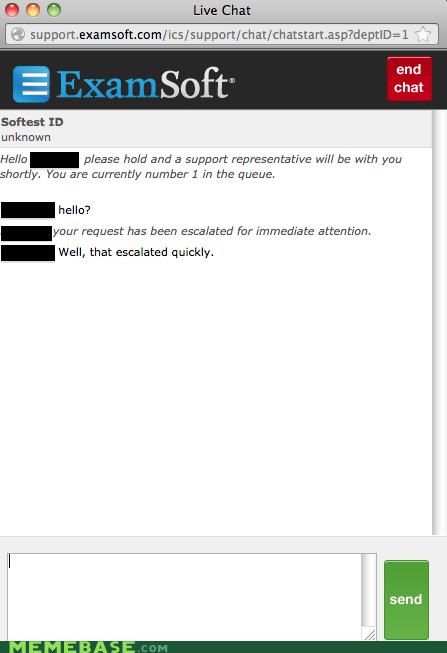
Task: Click the message box scrollbar track
Action: [x=369, y=591]
